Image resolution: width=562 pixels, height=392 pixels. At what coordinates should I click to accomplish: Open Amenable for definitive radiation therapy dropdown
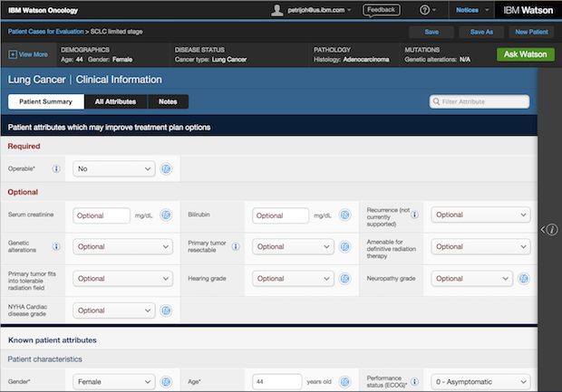pos(480,246)
